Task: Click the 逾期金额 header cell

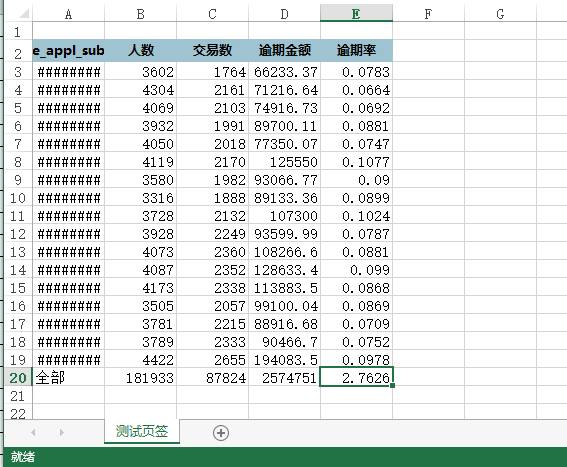Action: [x=285, y=50]
